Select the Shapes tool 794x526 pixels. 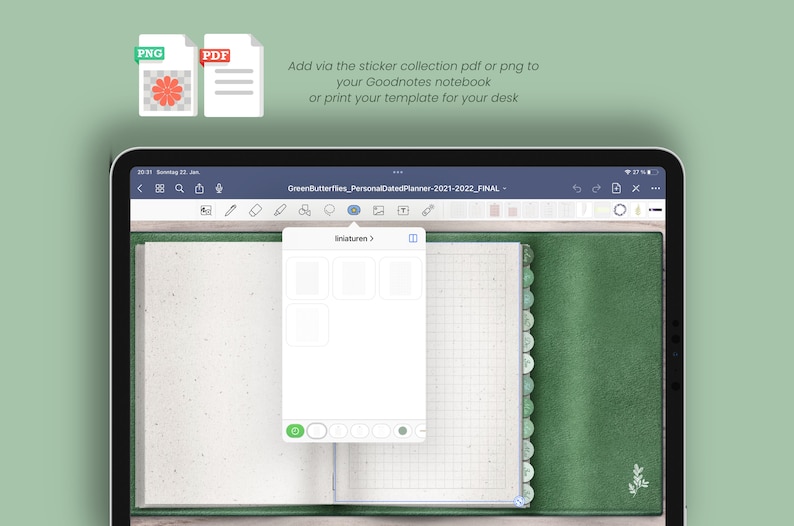tap(304, 210)
